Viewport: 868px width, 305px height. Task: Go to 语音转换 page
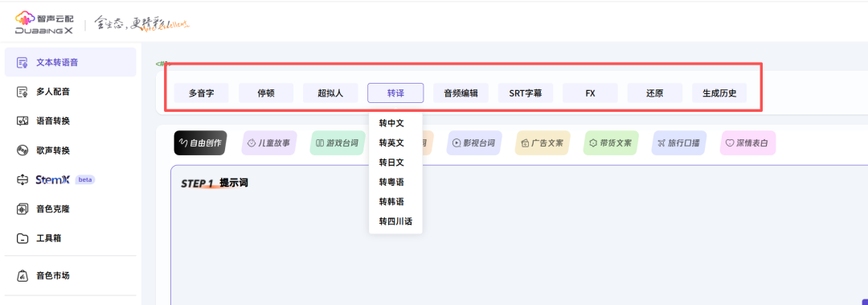(x=70, y=121)
